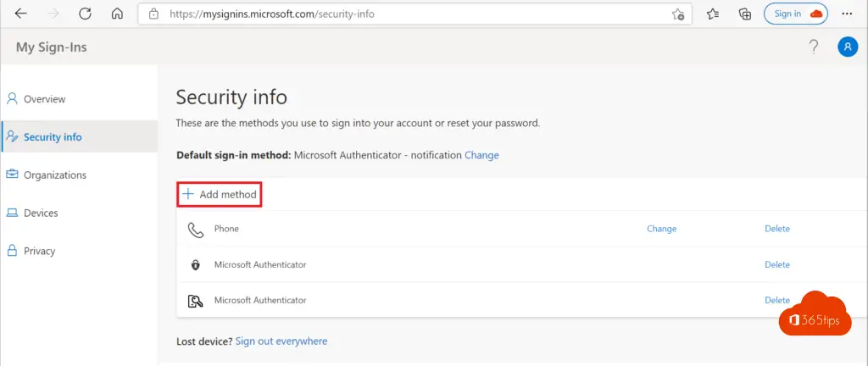The image size is (868, 366).
Task: Click the Devices laptop icon
Action: click(12, 213)
